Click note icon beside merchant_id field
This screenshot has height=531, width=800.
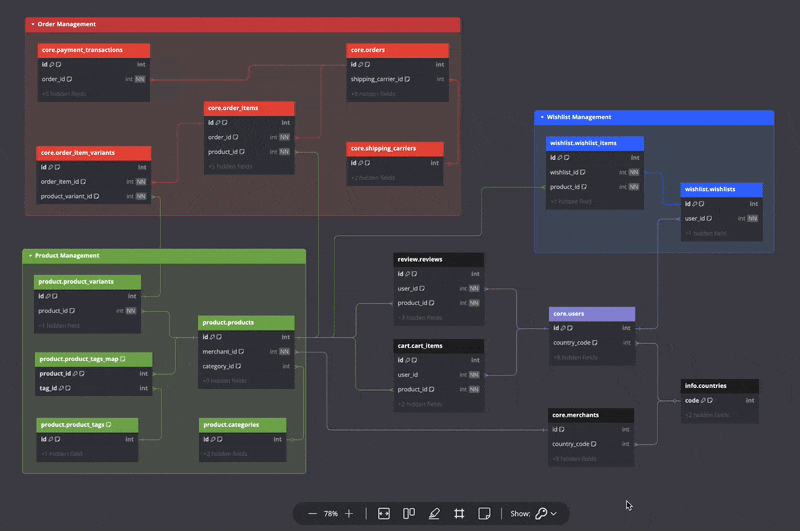click(241, 351)
